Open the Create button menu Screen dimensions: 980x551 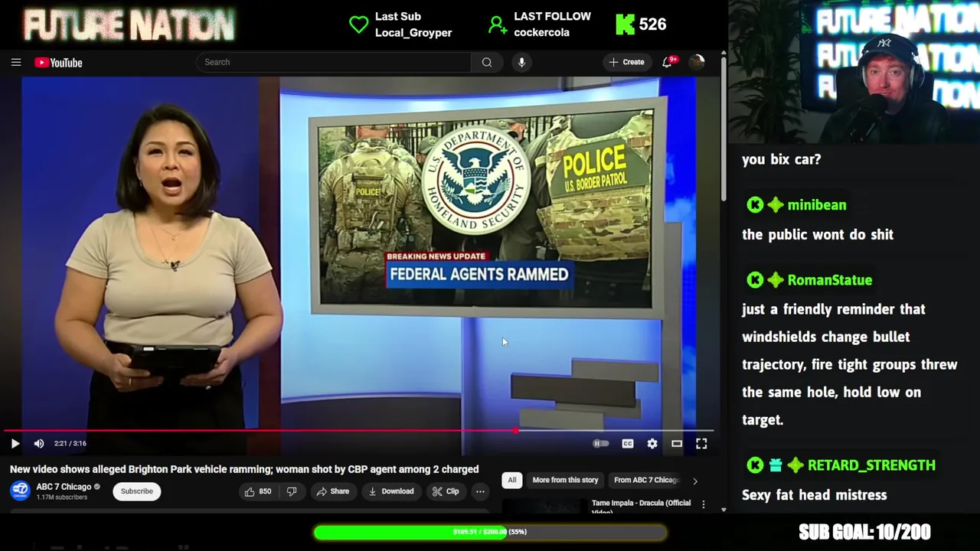(x=627, y=62)
